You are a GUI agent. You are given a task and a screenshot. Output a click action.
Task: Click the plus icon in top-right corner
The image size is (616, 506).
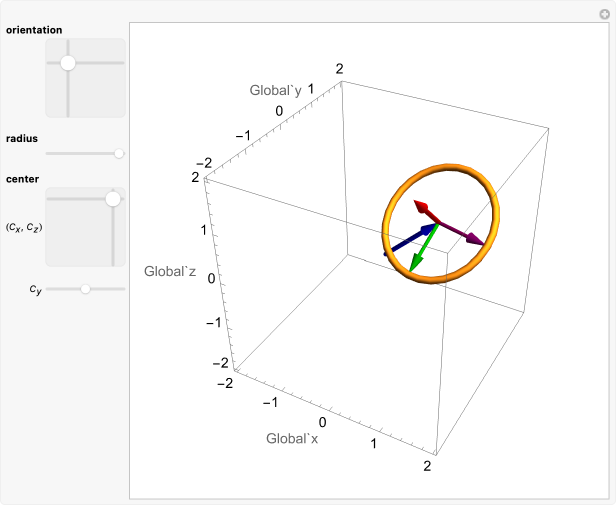603,13
